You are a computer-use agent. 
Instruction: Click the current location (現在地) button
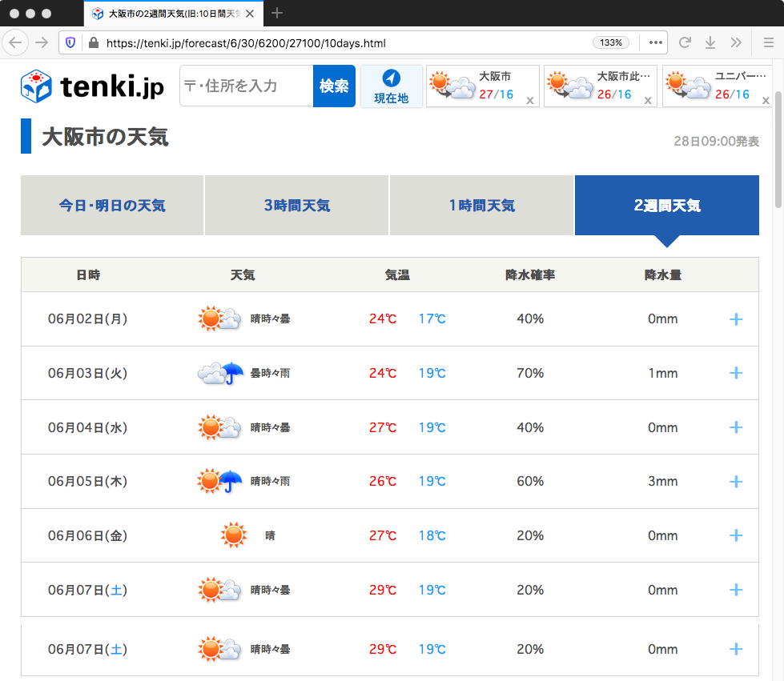click(391, 86)
